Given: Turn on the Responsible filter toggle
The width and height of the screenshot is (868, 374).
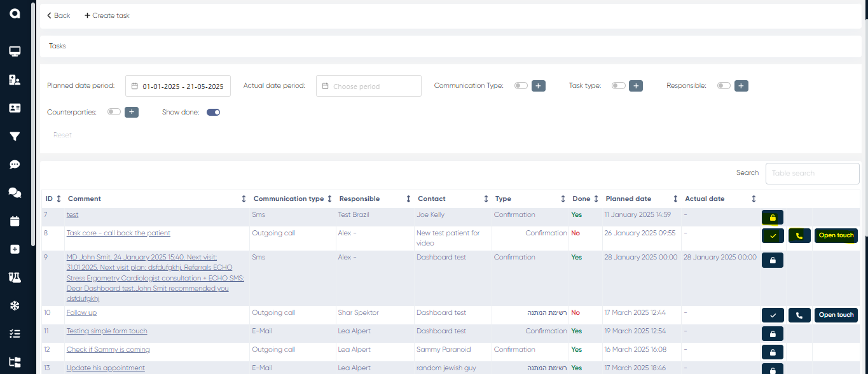Looking at the screenshot, I should tap(723, 86).
